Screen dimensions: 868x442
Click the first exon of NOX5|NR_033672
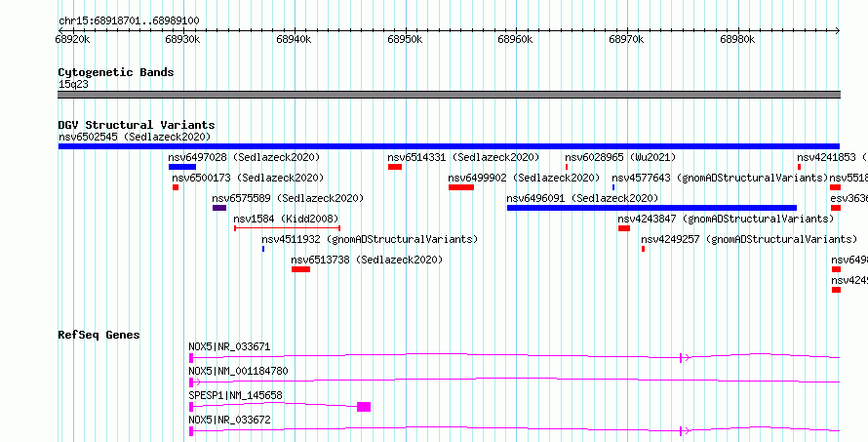click(191, 431)
